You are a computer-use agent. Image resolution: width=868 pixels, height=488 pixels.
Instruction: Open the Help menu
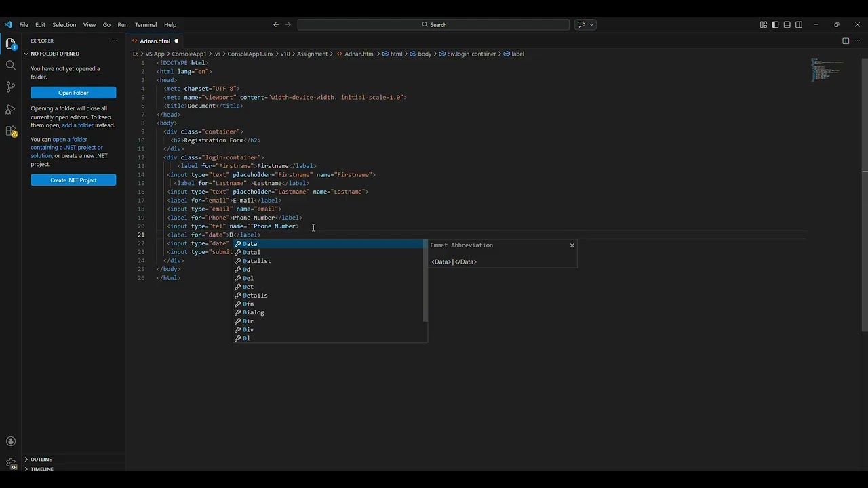click(170, 24)
